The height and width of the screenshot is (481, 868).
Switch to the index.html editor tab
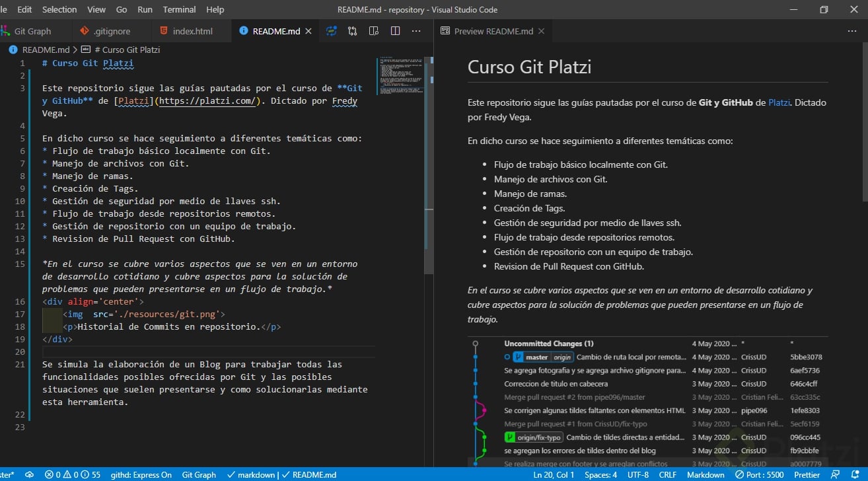click(192, 31)
